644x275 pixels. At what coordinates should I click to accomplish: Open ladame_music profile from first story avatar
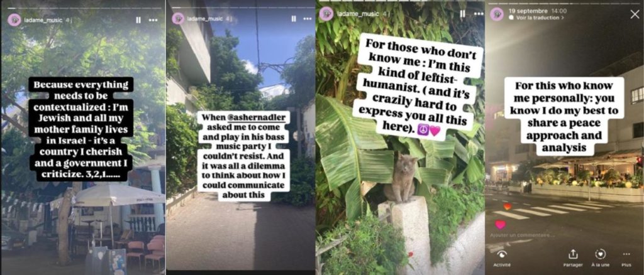pos(14,19)
